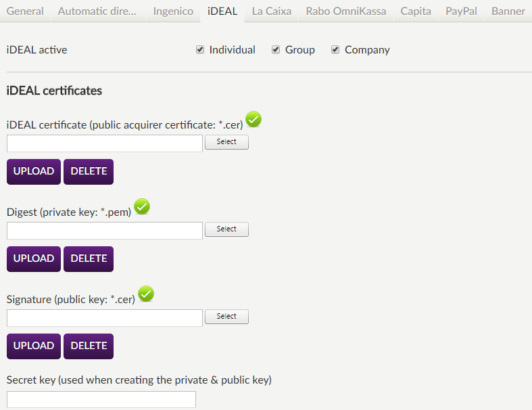Screen dimensions: 532x410
Task: Click green checkmark beside Signature public key
Action: coord(146,294)
